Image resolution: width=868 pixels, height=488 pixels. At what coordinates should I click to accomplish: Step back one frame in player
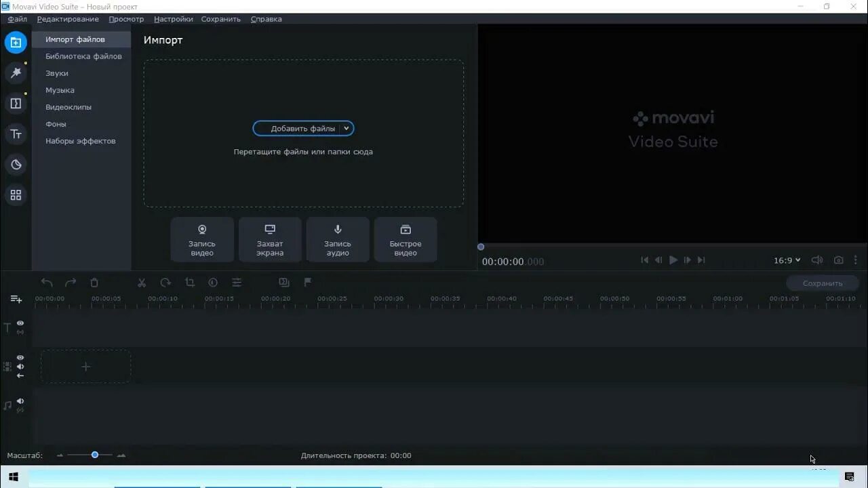tap(658, 260)
